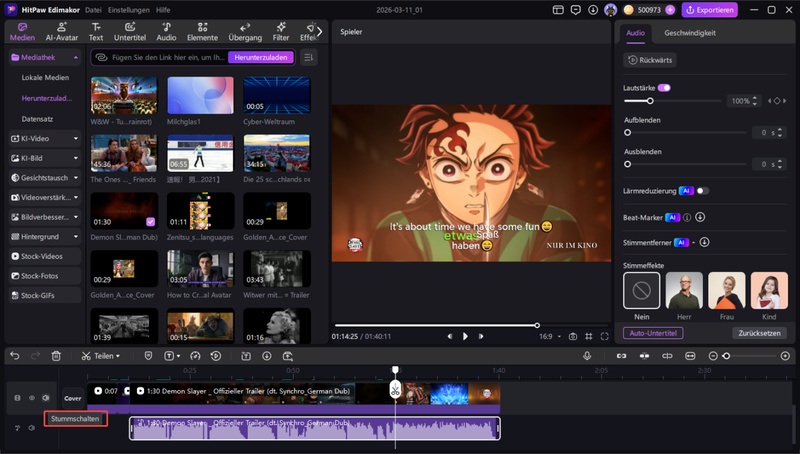This screenshot has height=454, width=800.
Task: Click the Aufblenden slider handle
Action: [628, 133]
